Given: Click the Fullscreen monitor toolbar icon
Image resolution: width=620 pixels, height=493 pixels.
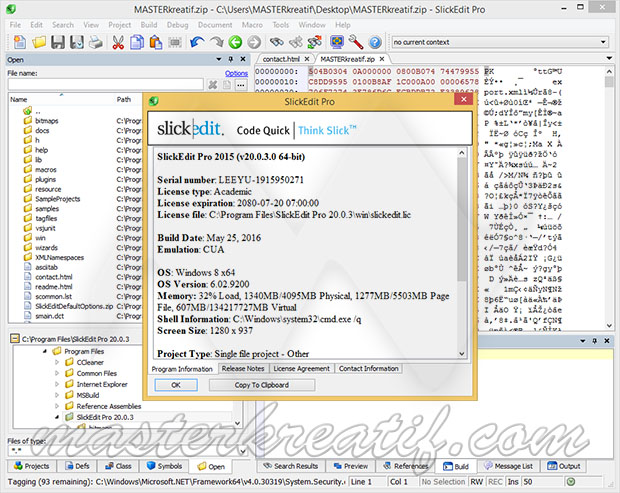Looking at the screenshot, I should coord(337,42).
